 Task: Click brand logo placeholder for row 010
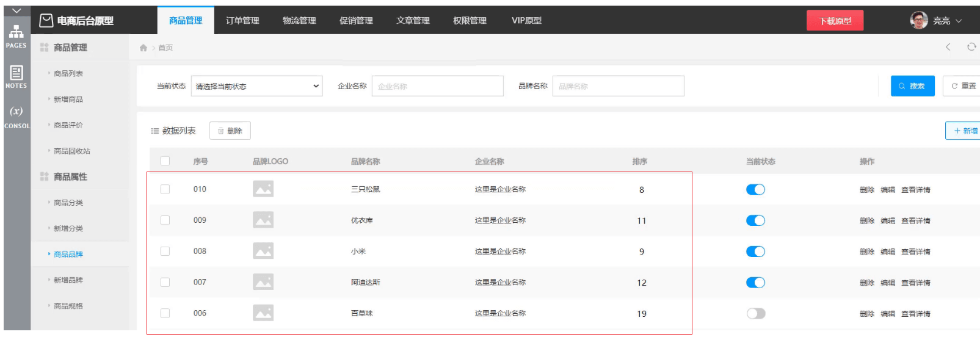(x=263, y=189)
